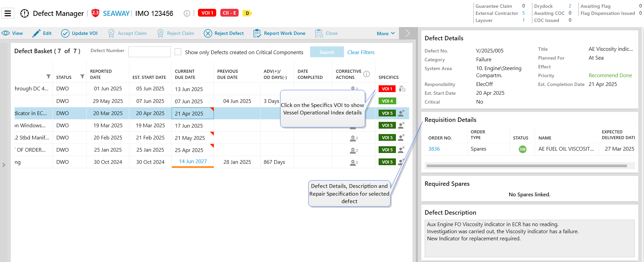
Task: Click the Defect Description text area
Action: [x=529, y=238]
